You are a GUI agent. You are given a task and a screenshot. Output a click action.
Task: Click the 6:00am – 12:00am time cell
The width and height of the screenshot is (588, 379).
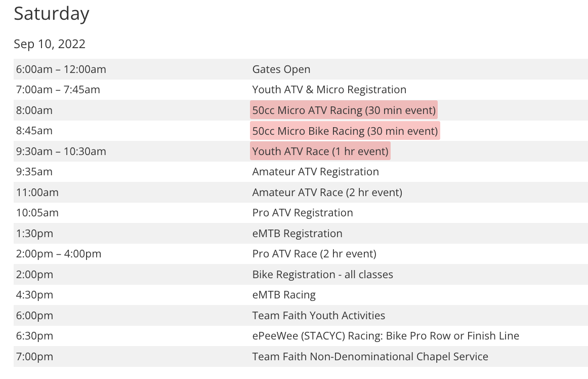(61, 69)
